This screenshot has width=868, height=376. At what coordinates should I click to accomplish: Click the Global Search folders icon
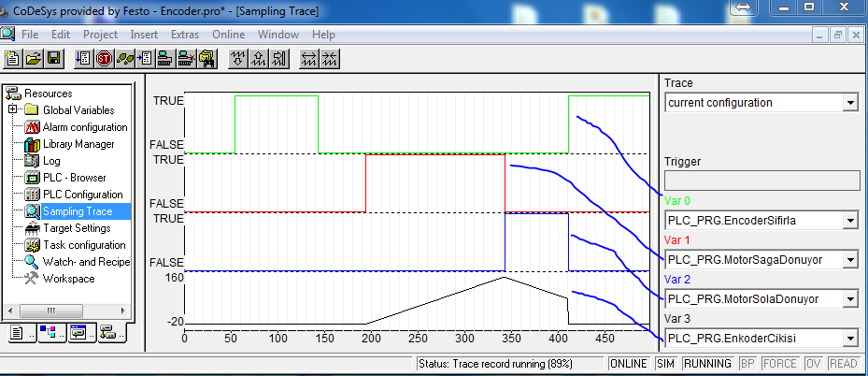click(206, 58)
